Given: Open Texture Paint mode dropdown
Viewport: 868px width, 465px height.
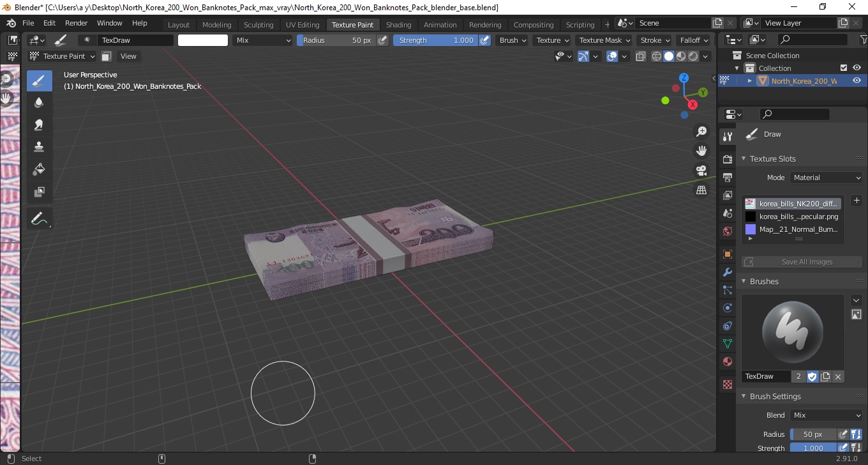Looking at the screenshot, I should coord(63,56).
